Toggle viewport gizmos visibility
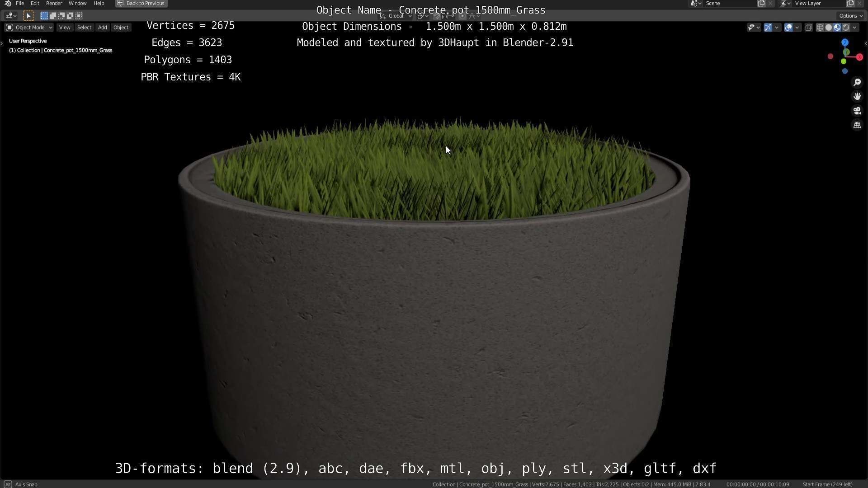Screen dimensions: 868x488 pyautogui.click(x=768, y=28)
